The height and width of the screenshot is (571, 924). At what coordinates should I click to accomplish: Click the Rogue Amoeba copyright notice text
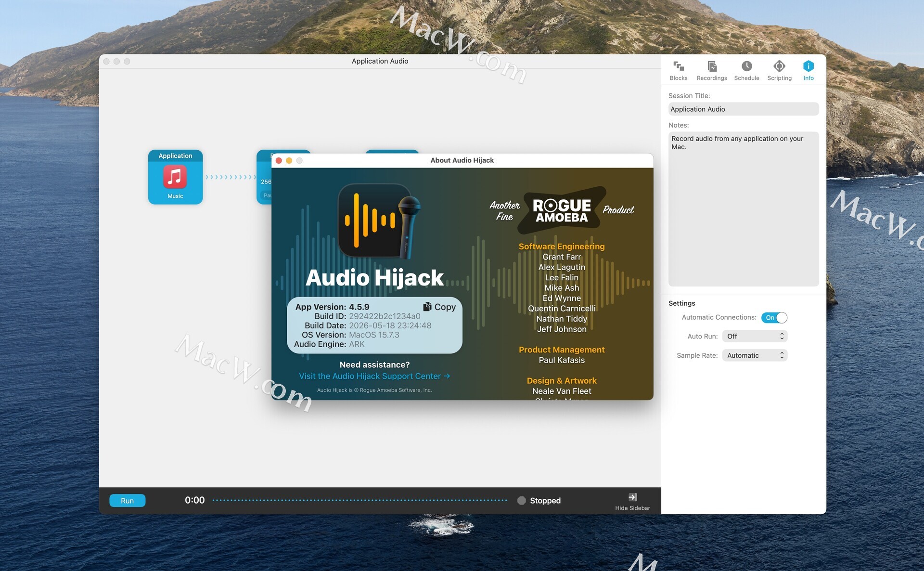click(x=374, y=390)
